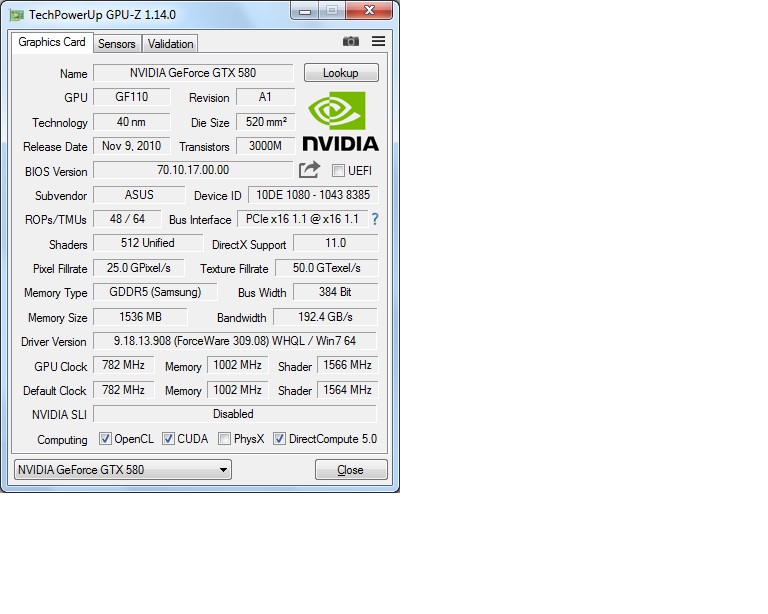Click the Memory Type GDDR5 (Samsung)
Screen dimensions: 768x614
click(x=155, y=292)
